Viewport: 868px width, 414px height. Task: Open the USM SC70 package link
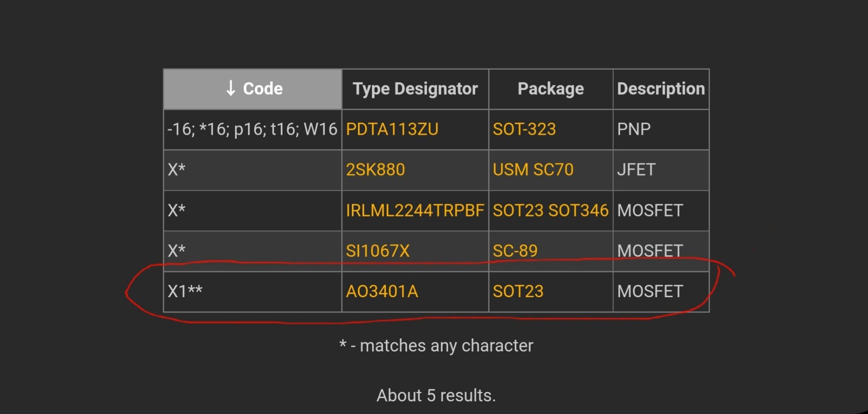click(x=533, y=170)
